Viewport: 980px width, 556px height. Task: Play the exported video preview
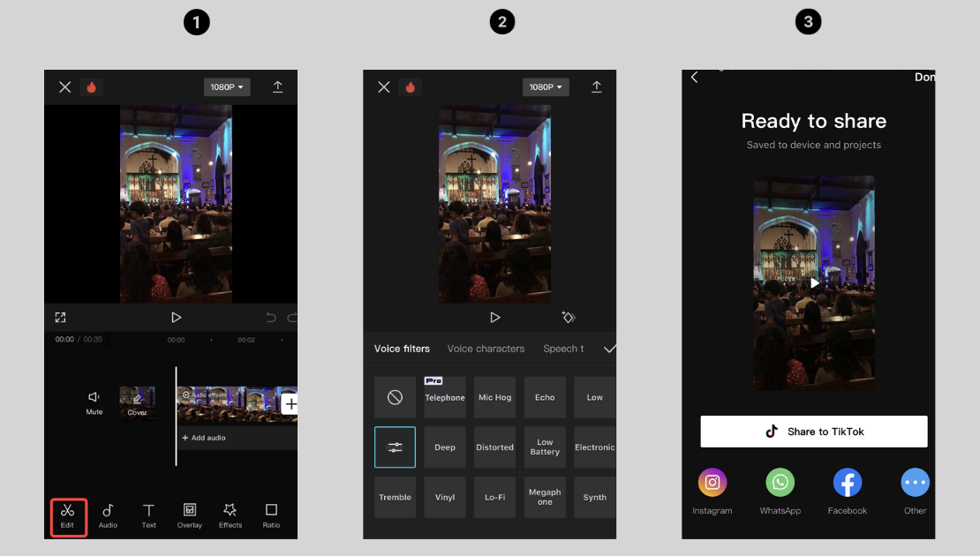(x=814, y=283)
